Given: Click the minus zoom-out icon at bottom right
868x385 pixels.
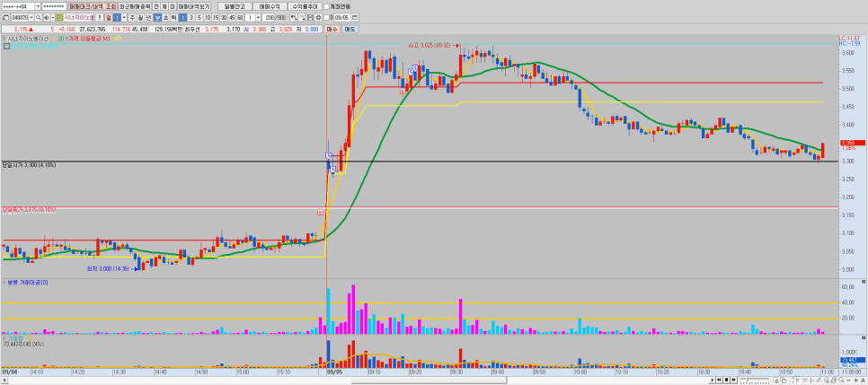Looking at the screenshot, I should click(848, 380).
